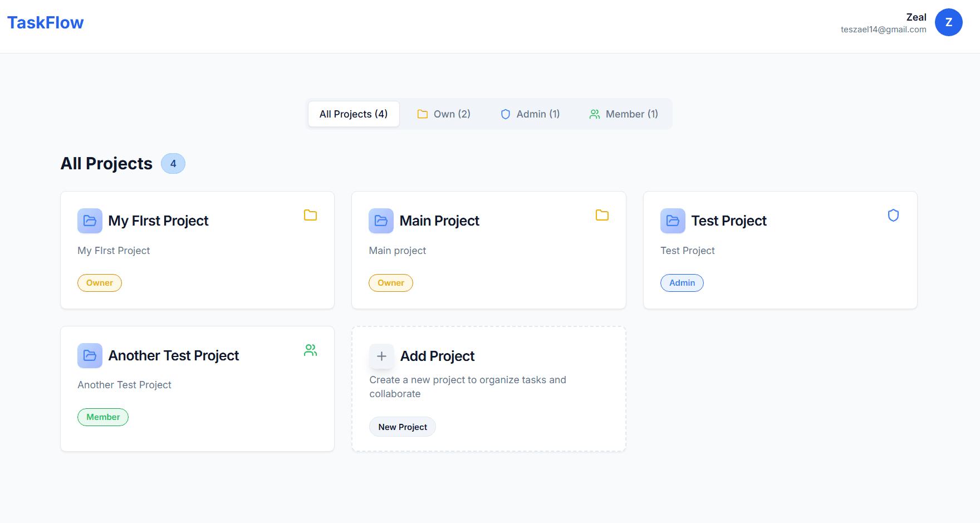Click the Member badge on Another Test Project

click(102, 417)
